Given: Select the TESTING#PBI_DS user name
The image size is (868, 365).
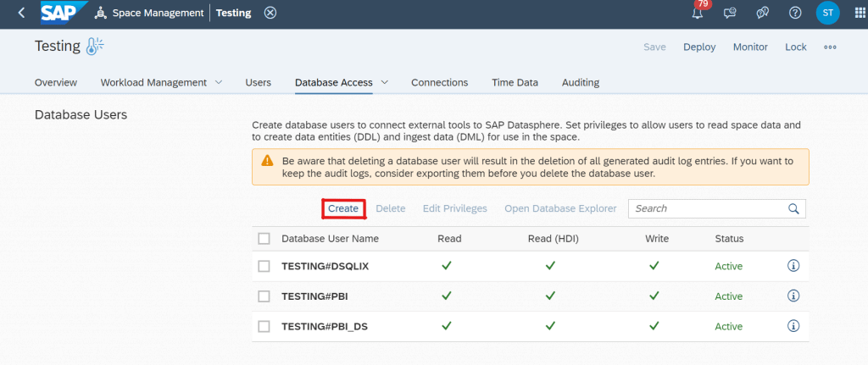Looking at the screenshot, I should pyautogui.click(x=325, y=326).
